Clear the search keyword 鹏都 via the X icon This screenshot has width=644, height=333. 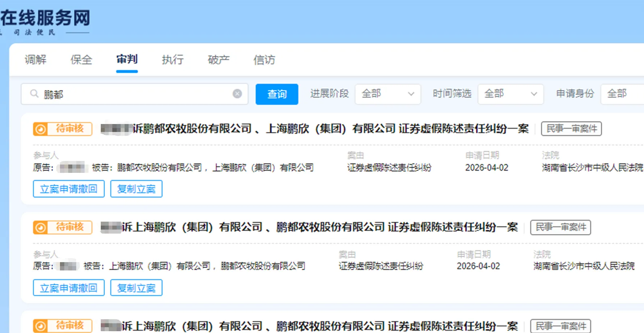click(x=237, y=94)
